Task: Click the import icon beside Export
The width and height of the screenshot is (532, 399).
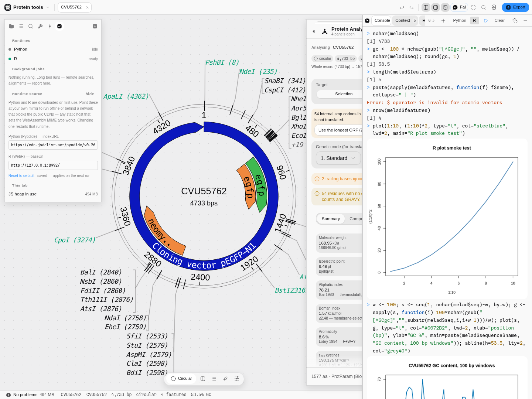Action: tap(494, 7)
